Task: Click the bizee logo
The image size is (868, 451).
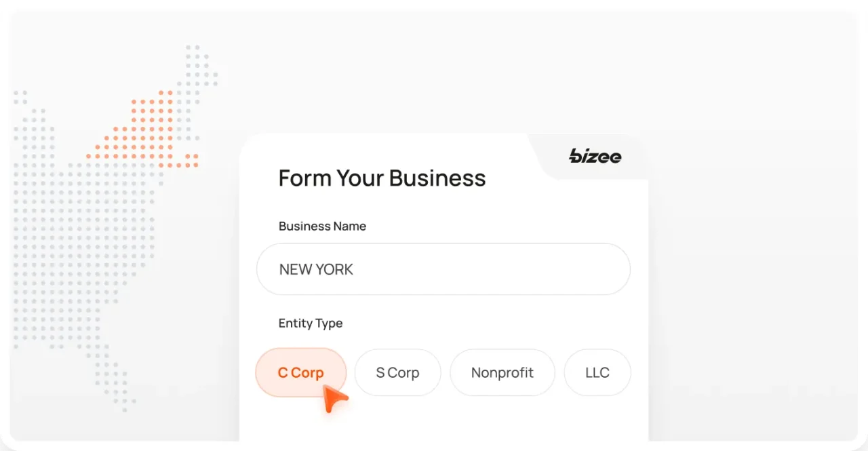Action: (x=595, y=157)
